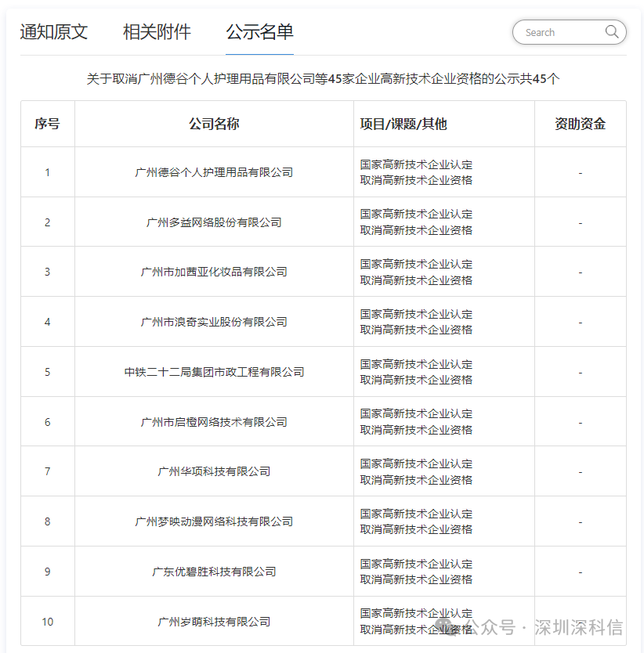The image size is (644, 653).
Task: Switch to the 通知原文 tab
Action: click(52, 32)
